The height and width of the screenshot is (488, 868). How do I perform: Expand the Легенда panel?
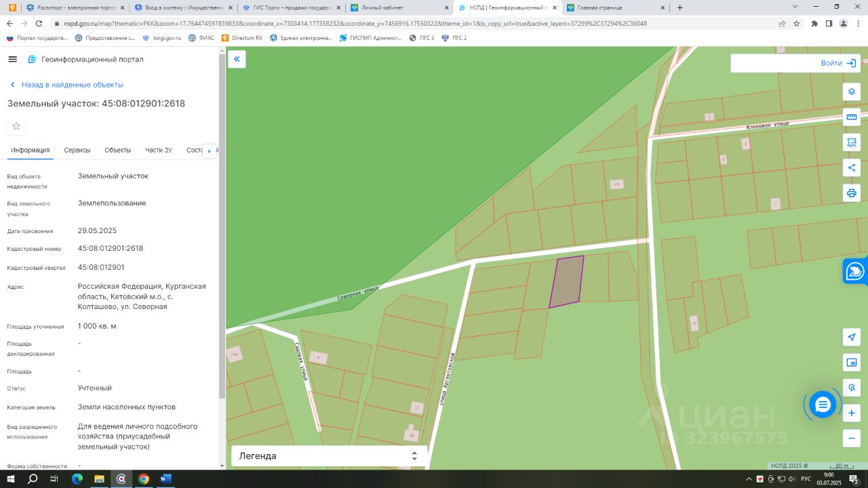point(329,456)
